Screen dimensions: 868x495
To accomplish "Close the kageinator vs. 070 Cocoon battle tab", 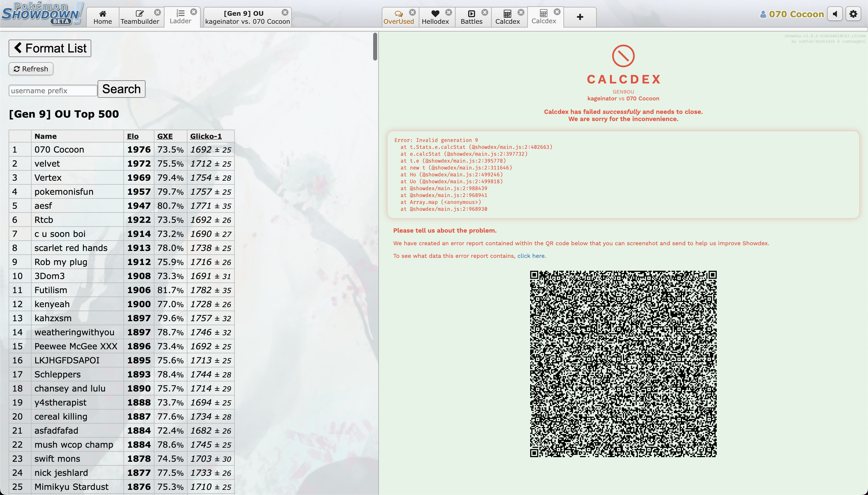I will click(285, 12).
